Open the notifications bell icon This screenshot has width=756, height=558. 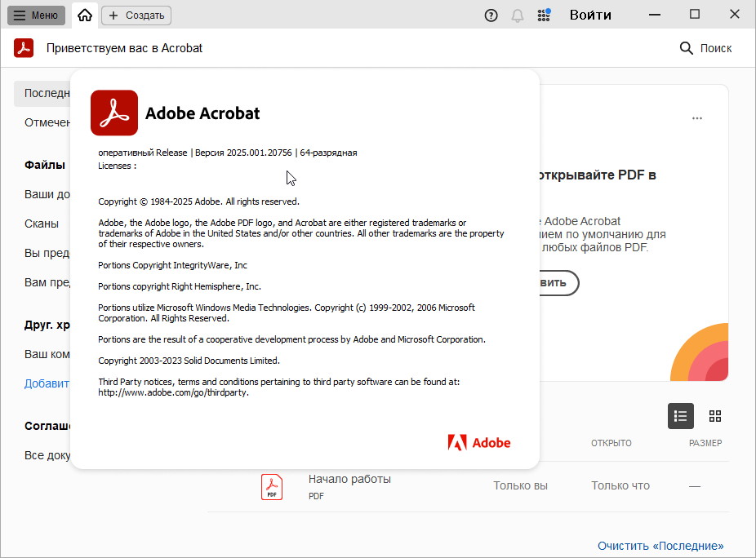pyautogui.click(x=517, y=15)
